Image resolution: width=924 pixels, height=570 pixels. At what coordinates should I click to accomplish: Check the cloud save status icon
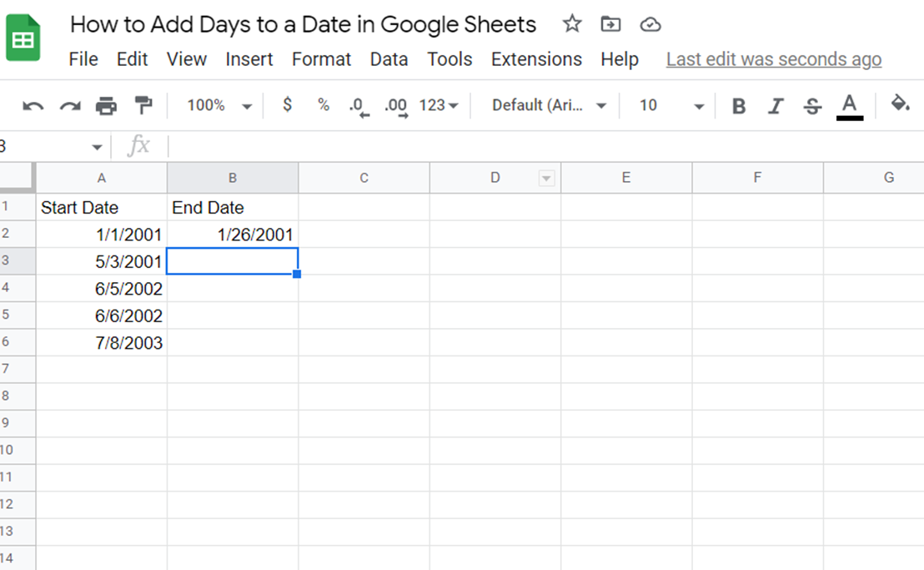click(x=650, y=25)
